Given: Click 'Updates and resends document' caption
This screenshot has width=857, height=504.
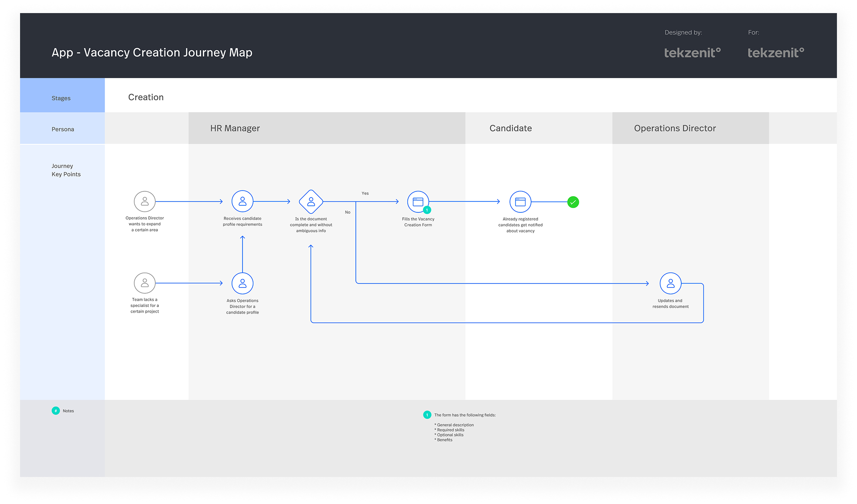Looking at the screenshot, I should click(x=670, y=303).
